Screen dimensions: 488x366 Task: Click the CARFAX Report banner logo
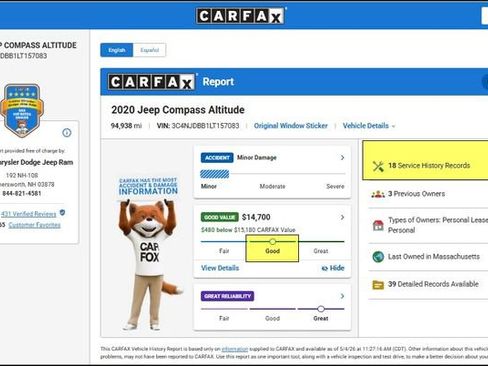point(152,82)
